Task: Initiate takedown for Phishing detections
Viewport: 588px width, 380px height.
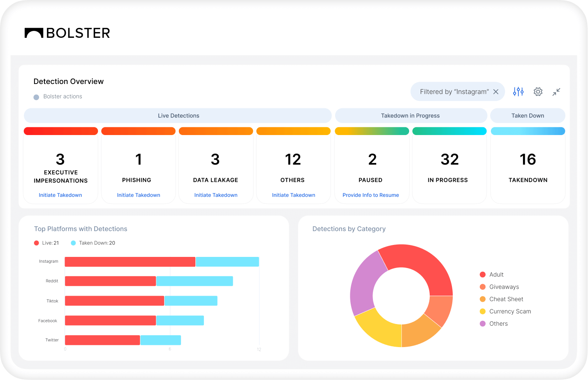Action: (139, 195)
